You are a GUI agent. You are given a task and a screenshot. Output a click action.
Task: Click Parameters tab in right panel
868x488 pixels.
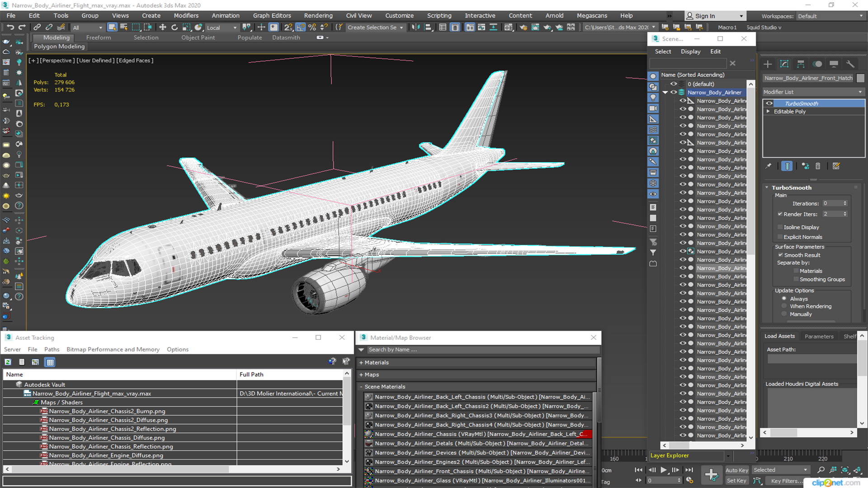[x=819, y=336]
